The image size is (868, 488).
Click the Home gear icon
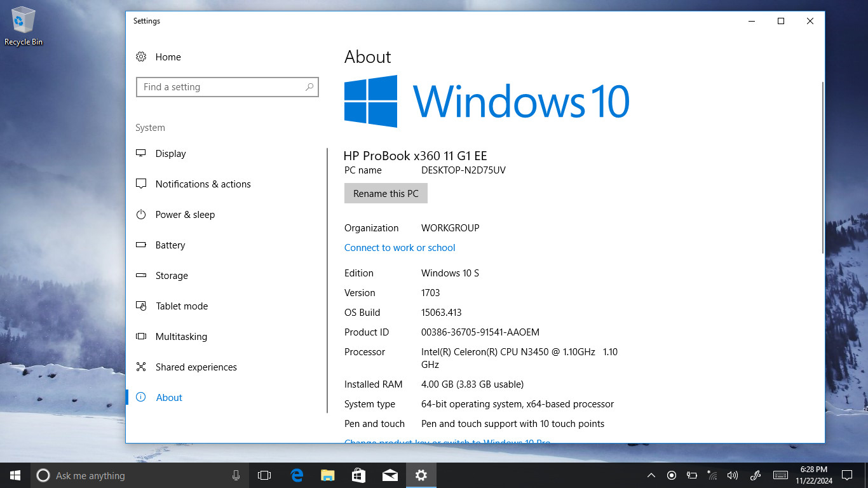click(x=141, y=57)
